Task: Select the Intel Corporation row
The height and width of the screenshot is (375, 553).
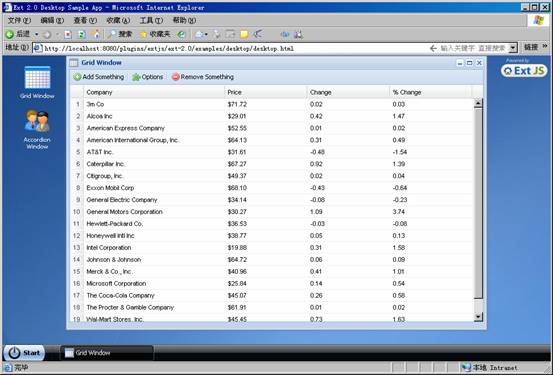Action: [x=272, y=248]
